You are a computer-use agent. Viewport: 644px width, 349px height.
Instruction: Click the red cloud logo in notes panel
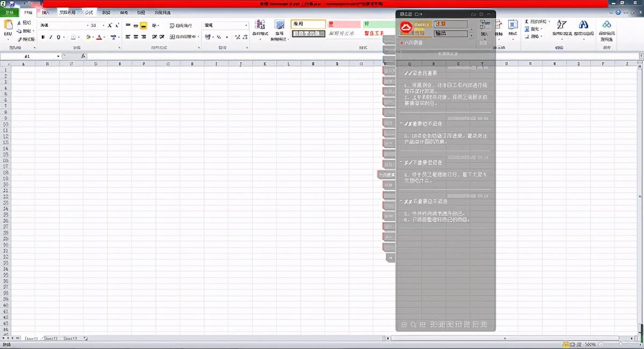pos(406,27)
